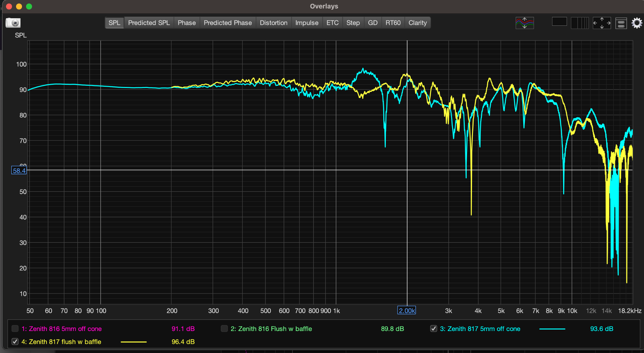Click the blank black rectangle toolbar icon

click(559, 21)
